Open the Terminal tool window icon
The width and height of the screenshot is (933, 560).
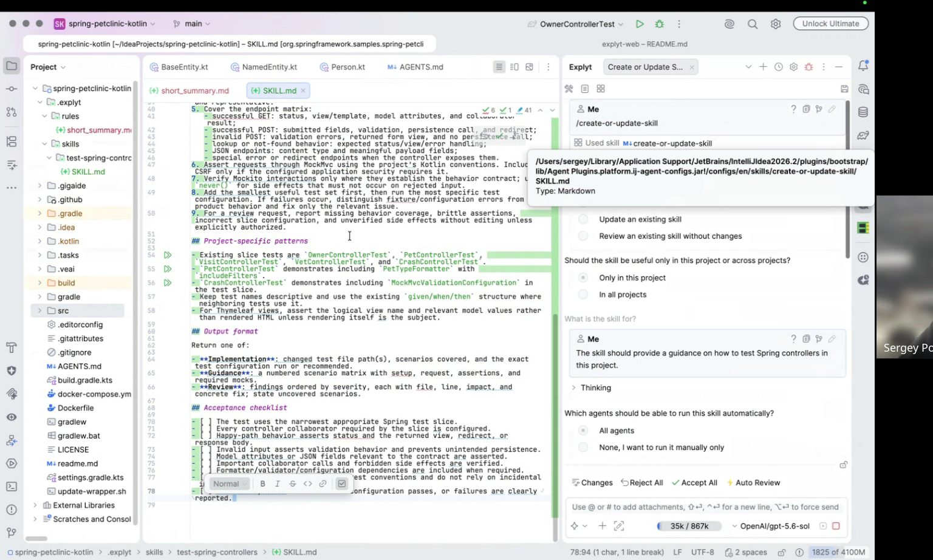click(12, 487)
